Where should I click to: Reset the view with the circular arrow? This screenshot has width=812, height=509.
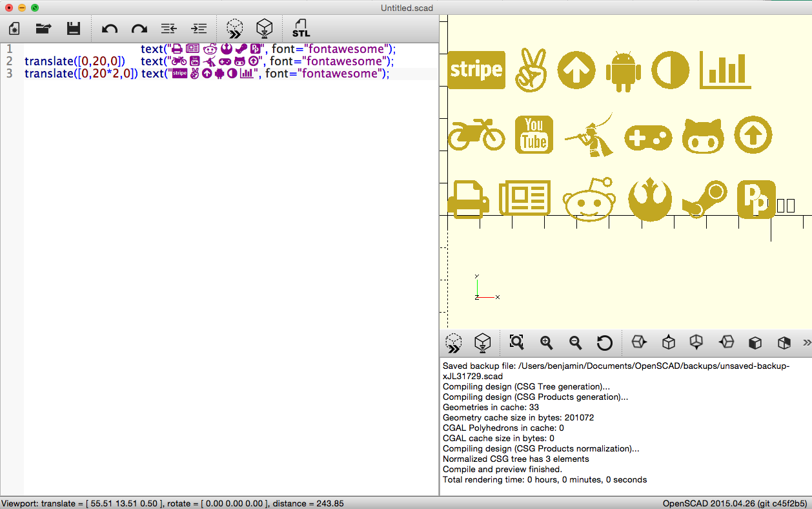[x=605, y=342]
